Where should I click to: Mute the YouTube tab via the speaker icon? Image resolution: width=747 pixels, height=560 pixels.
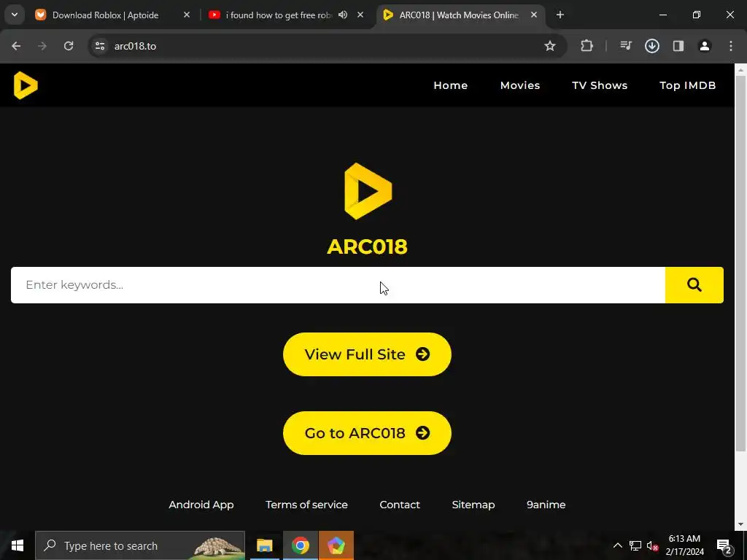coord(343,15)
